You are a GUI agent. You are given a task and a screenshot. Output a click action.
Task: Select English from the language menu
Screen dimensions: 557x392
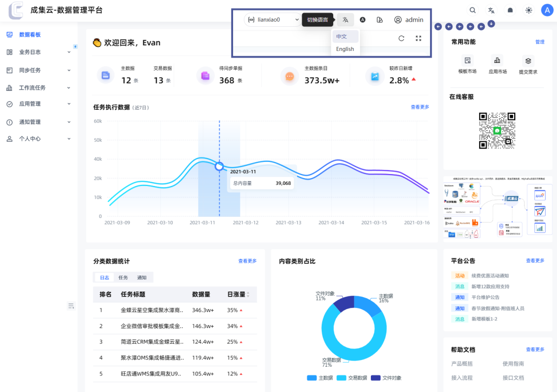click(x=345, y=49)
